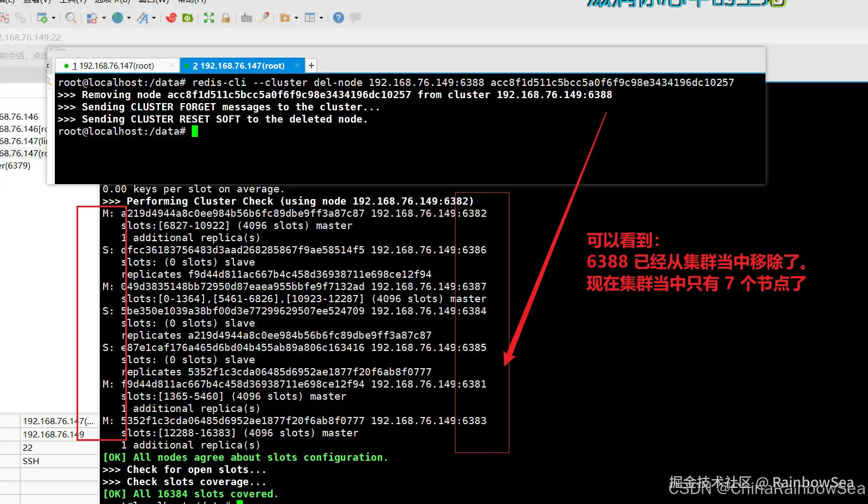Expand the globe encoding dropdown arrow

[129, 18]
